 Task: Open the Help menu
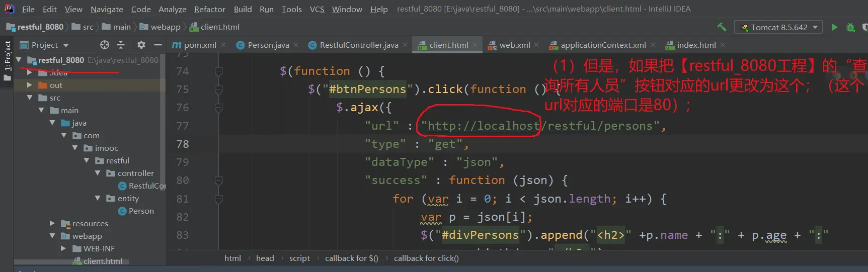pos(379,9)
